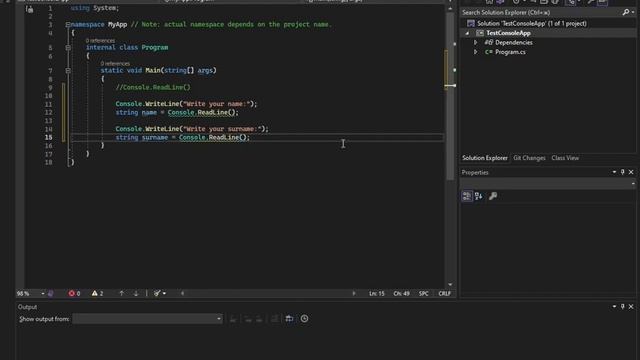Click the 'surname' variable on line 15
The width and height of the screenshot is (640, 360).
click(155, 138)
